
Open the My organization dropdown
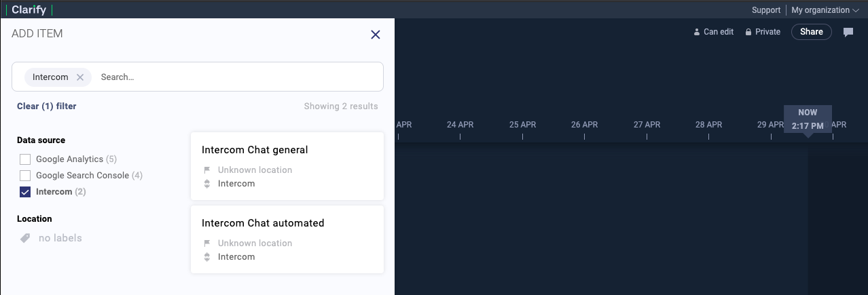pos(825,10)
